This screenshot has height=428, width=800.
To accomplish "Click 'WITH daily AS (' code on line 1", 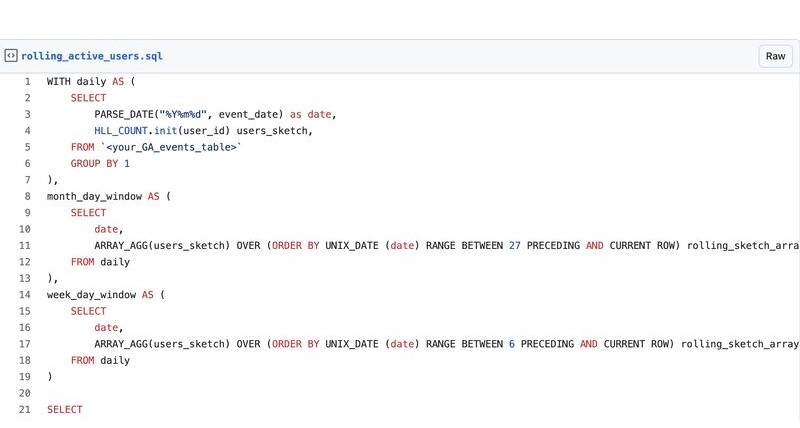I will 91,82.
